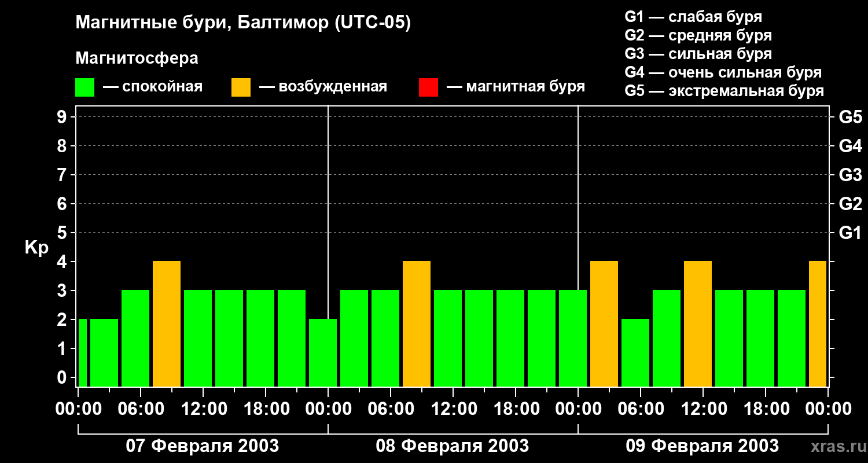Click the red 'магнитная буря' legend swatch
Viewport: 868px width, 463px height.
pyautogui.click(x=428, y=87)
